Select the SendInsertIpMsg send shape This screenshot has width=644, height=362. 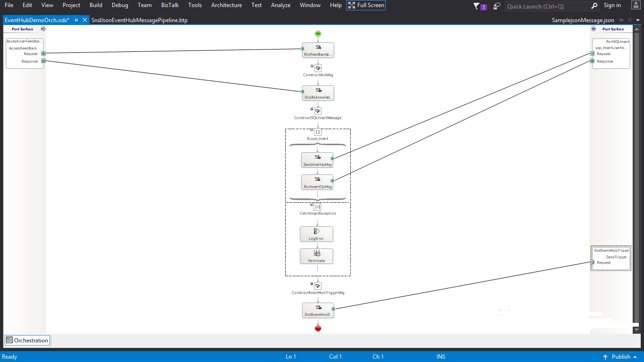[x=317, y=160]
